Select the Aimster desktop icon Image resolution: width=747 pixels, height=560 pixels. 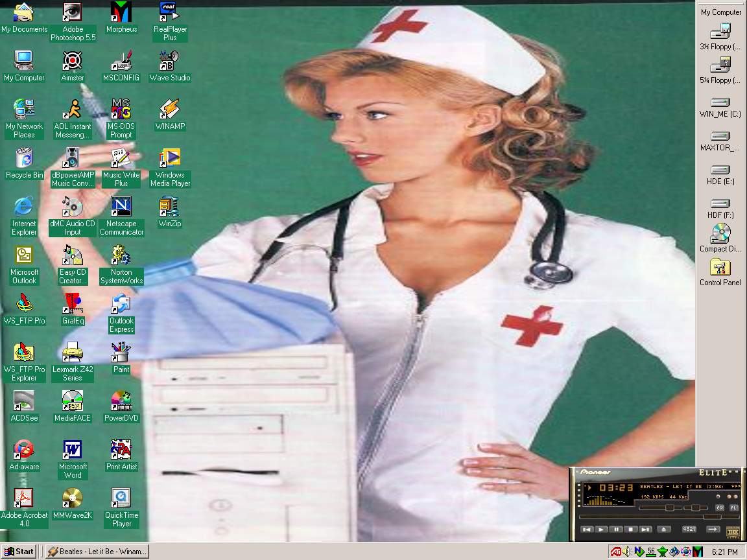click(x=73, y=66)
